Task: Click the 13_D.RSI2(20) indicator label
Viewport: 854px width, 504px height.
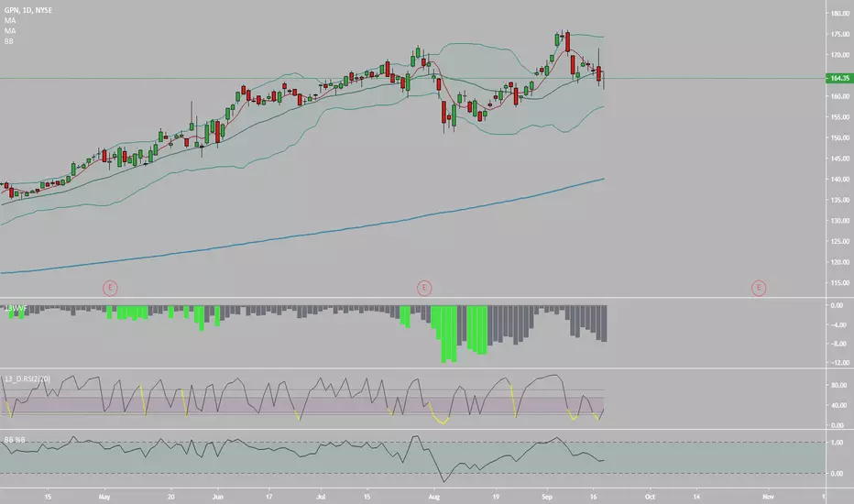Action: pos(27,378)
